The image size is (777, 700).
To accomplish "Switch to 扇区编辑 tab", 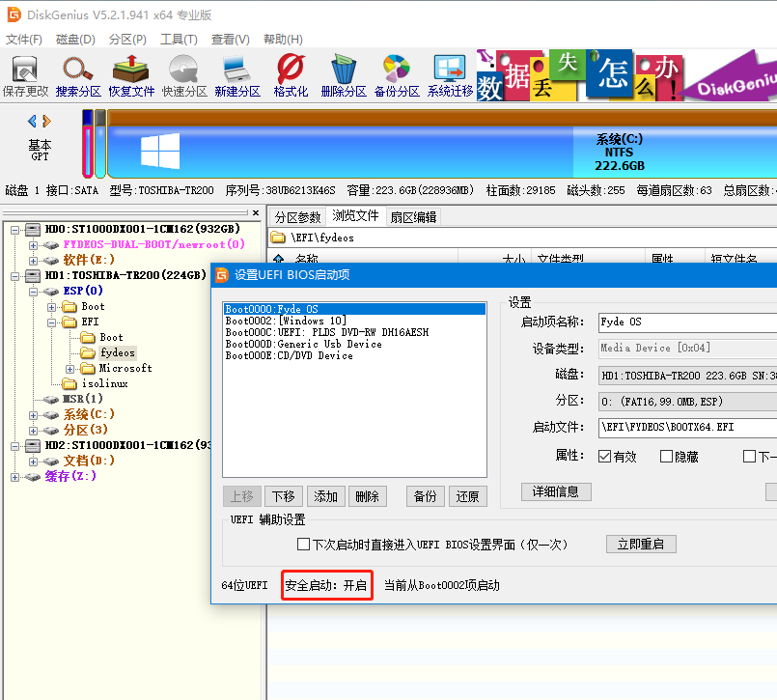I will tap(413, 217).
